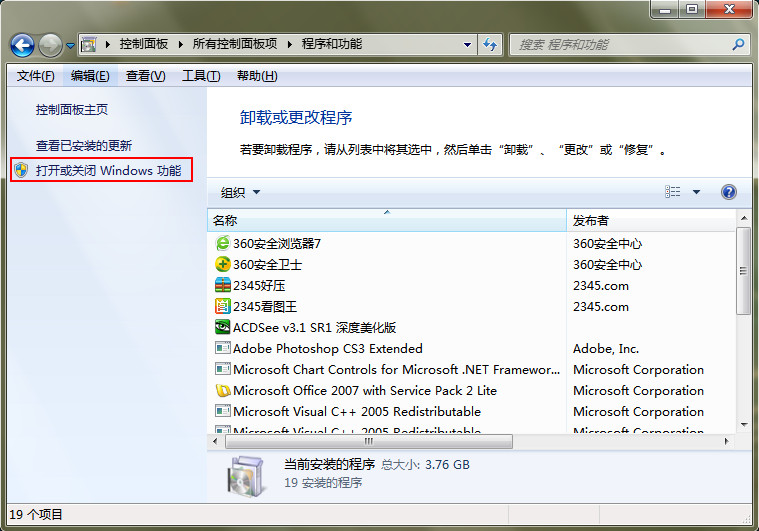Open 打开或关闭 Windows 功能 link
Screen dimensions: 759x531
click(x=108, y=171)
